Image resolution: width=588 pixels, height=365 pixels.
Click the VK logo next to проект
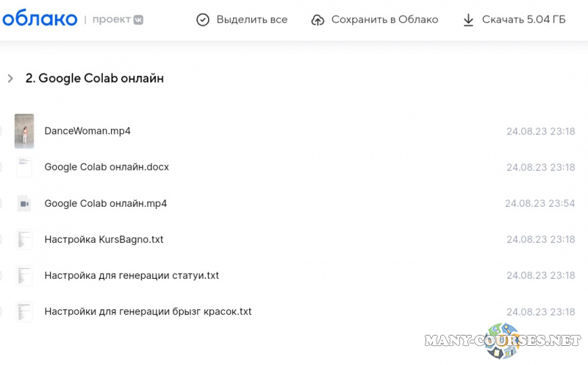[138, 20]
